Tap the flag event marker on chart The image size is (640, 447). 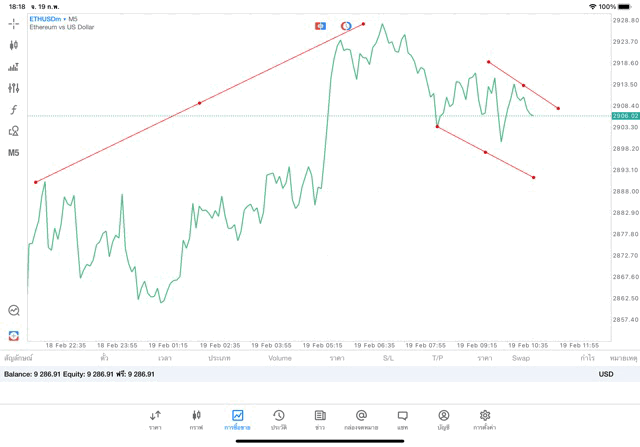click(x=320, y=25)
